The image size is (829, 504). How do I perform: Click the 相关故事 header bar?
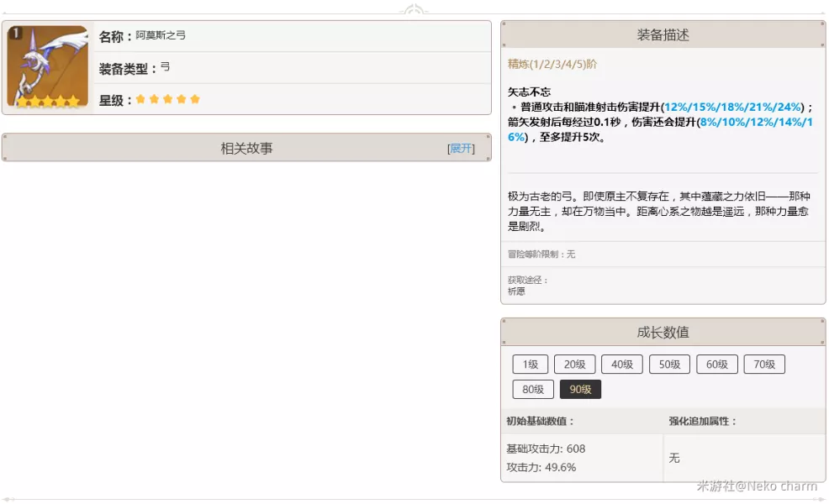click(x=246, y=148)
